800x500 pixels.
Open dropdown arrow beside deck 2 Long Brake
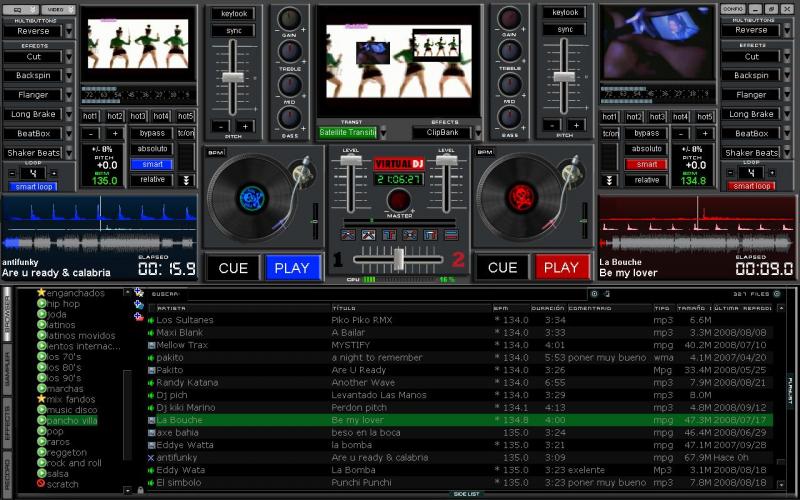(x=787, y=114)
